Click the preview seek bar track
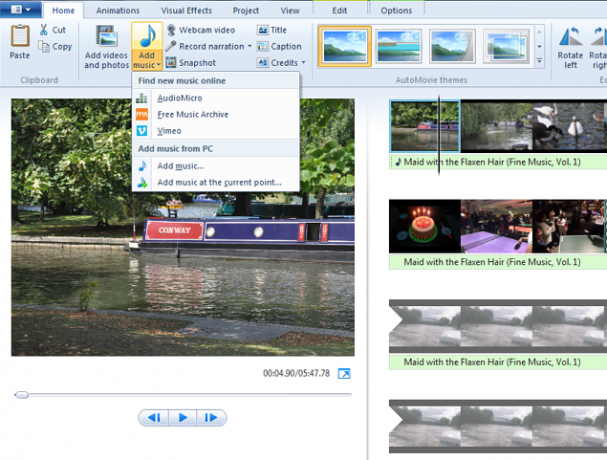The height and width of the screenshot is (460, 607). pos(183,395)
